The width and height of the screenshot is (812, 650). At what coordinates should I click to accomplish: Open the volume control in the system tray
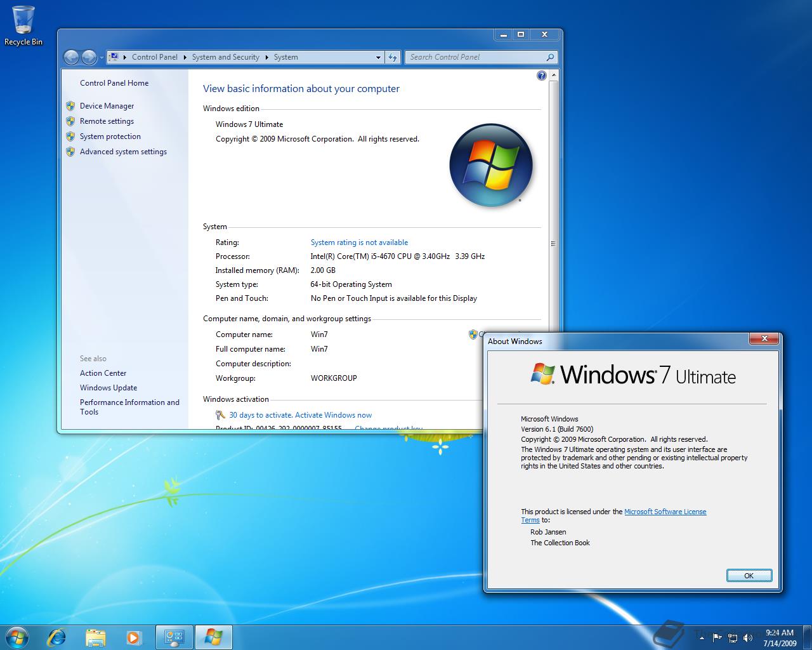(x=748, y=638)
